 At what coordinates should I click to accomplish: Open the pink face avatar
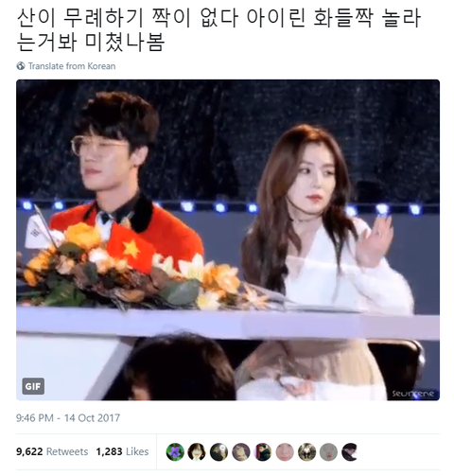285,451
